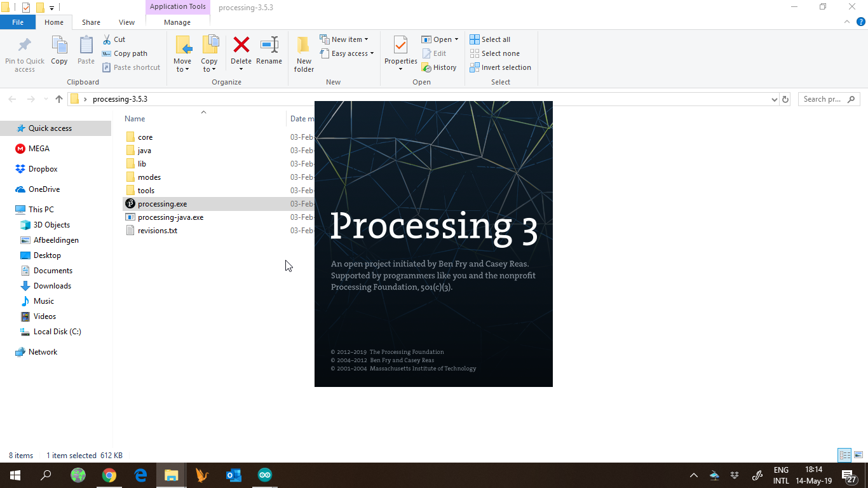Click Paste shortcut in ribbon

[x=131, y=67]
